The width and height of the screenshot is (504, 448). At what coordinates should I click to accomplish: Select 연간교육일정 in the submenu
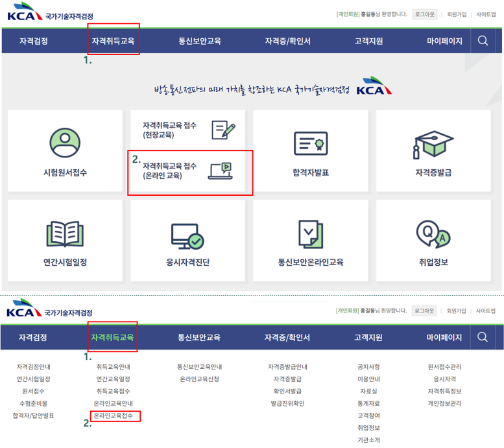113,379
